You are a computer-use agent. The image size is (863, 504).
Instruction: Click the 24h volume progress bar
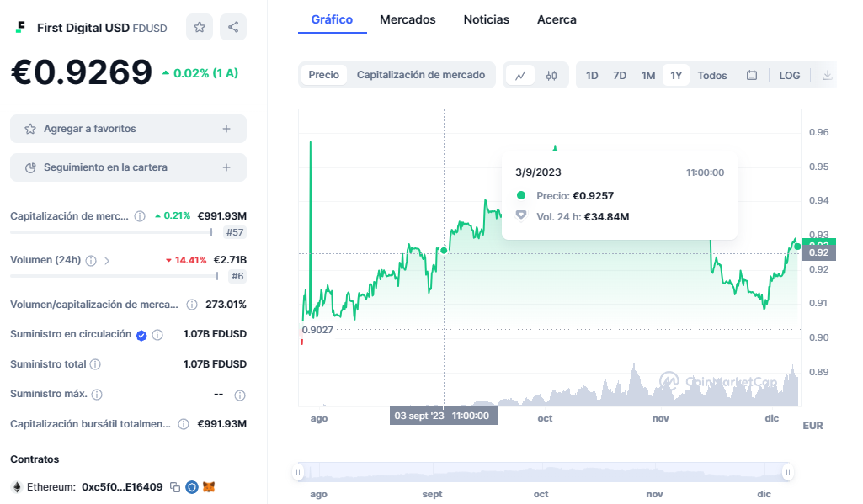tap(114, 276)
